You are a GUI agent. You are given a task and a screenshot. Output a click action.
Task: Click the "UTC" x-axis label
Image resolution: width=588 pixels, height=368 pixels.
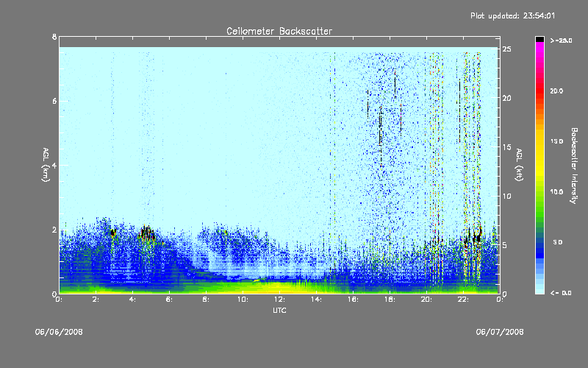[x=279, y=310]
